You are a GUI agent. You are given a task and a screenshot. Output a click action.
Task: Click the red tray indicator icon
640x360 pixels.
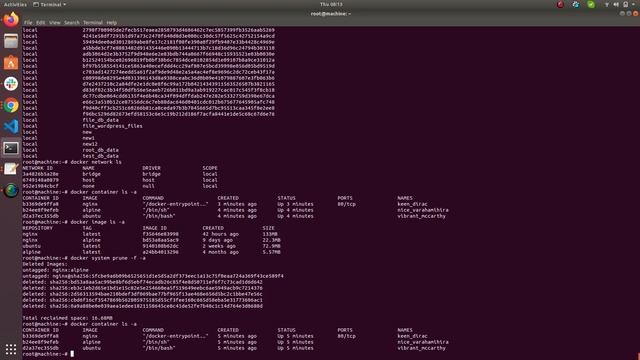click(x=560, y=4)
